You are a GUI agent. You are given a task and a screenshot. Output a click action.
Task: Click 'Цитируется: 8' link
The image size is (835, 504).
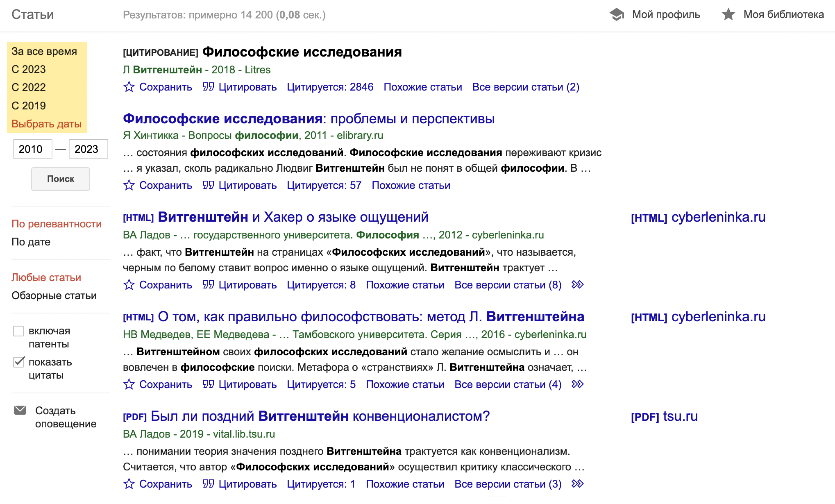321,285
